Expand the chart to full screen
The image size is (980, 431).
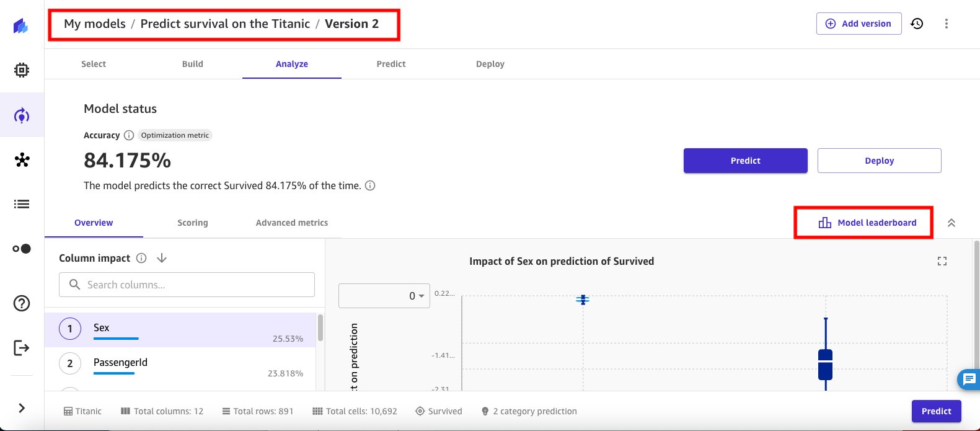(942, 261)
